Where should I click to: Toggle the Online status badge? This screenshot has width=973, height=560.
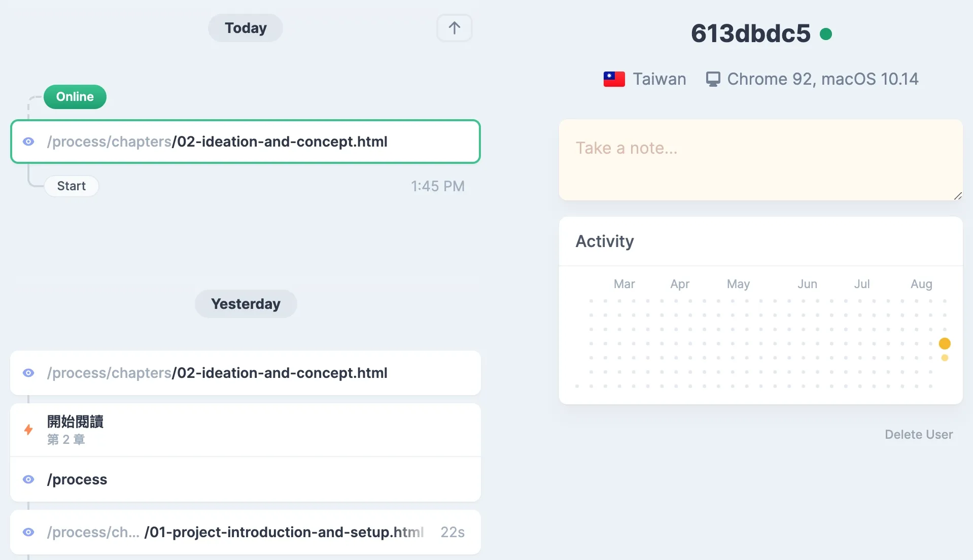(75, 96)
